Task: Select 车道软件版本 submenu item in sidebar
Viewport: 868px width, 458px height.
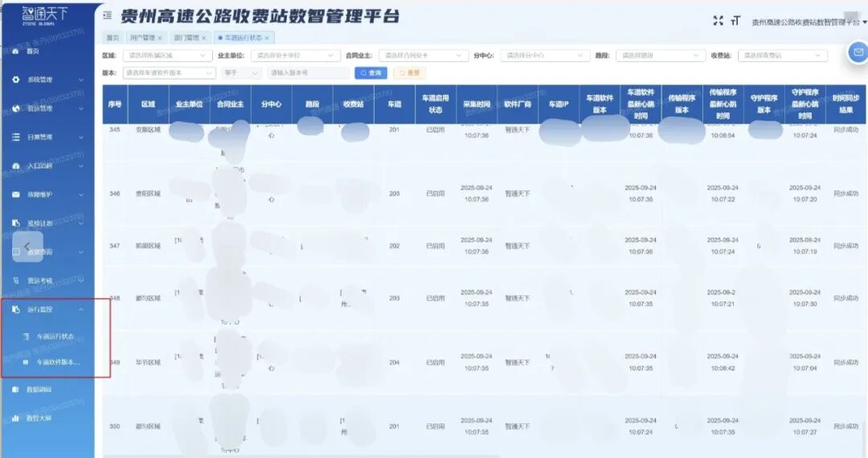Action: pos(58,362)
